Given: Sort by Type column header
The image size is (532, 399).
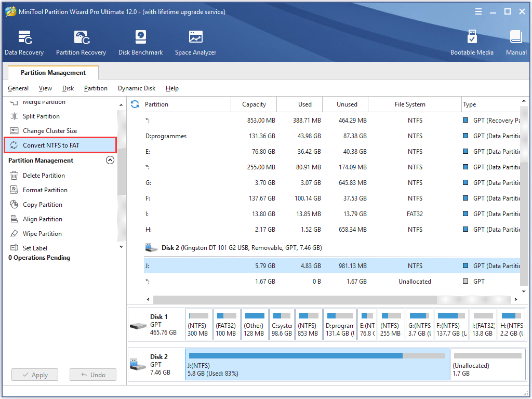Looking at the screenshot, I should [x=490, y=104].
